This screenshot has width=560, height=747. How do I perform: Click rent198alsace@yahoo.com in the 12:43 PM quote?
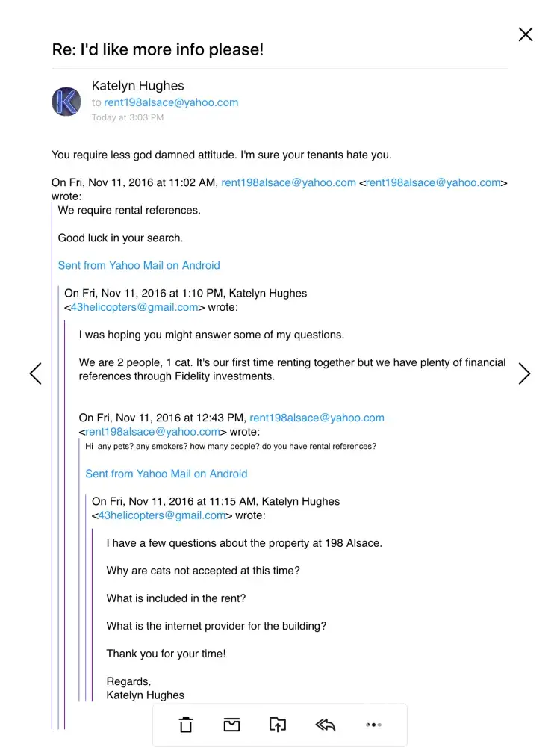(317, 418)
